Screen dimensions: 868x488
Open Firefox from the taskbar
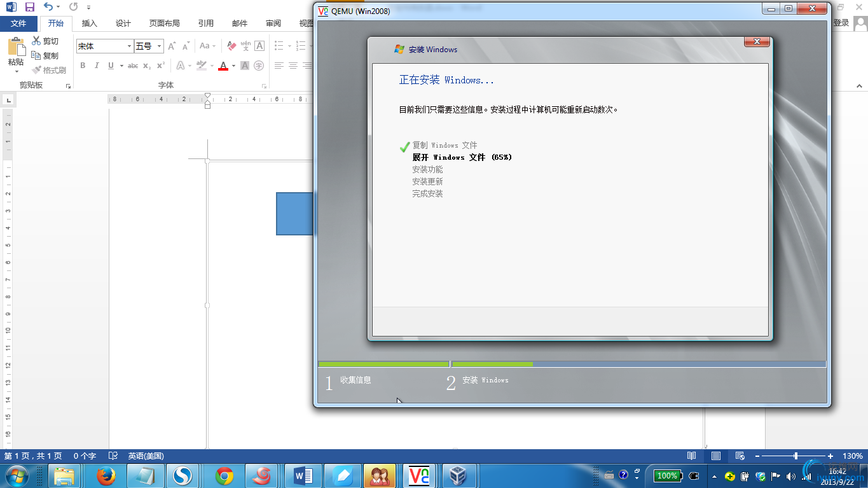tap(105, 475)
